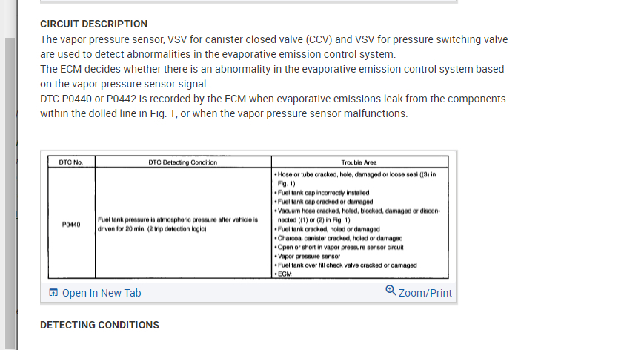The width and height of the screenshot is (644, 350).
Task: Click the DTC No. column header
Action: click(72, 162)
